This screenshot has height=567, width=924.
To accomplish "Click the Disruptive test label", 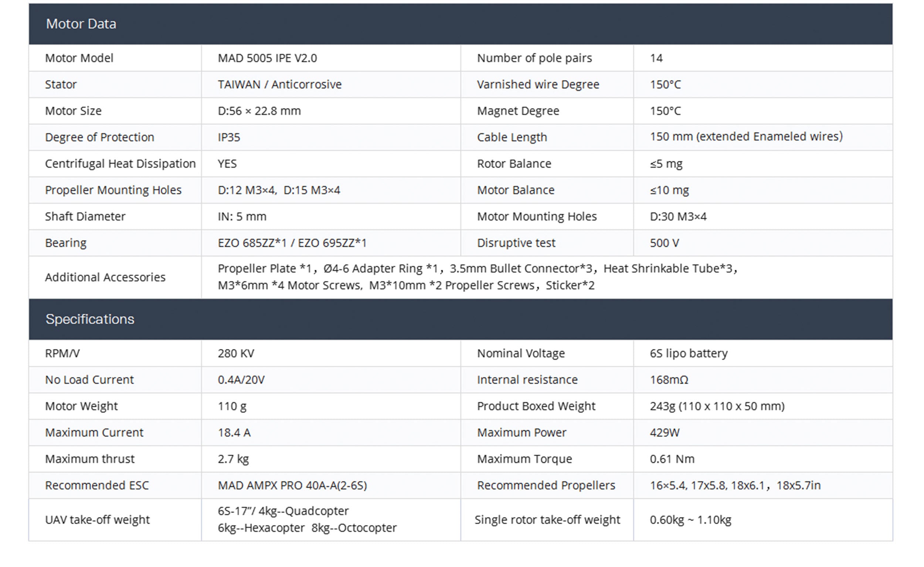I will click(516, 243).
